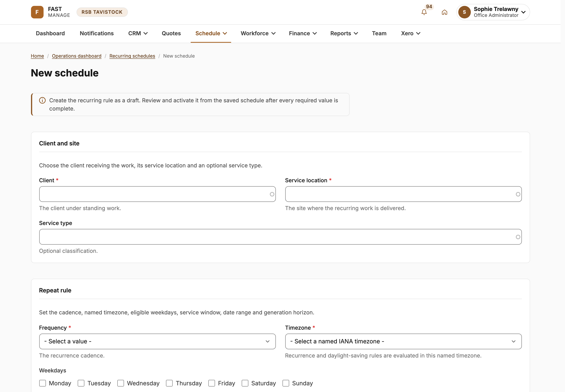The height and width of the screenshot is (392, 565).
Task: Check the Saturday weekday box
Action: point(245,383)
